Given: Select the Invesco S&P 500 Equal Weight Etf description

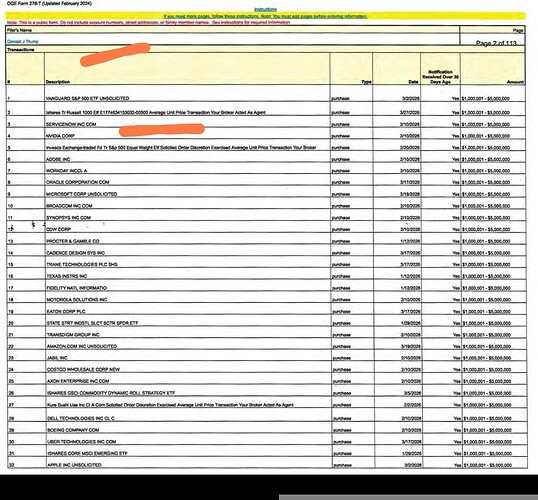Looking at the screenshot, I should 181,148.
